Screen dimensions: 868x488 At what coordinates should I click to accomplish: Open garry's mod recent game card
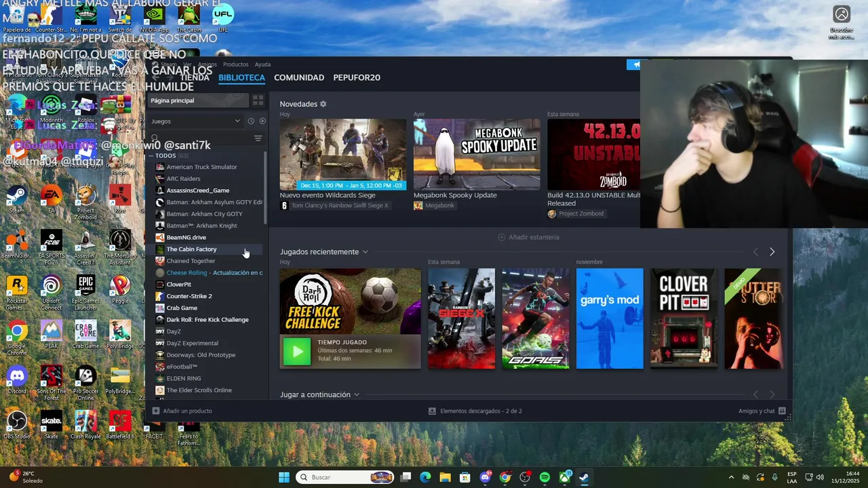610,319
